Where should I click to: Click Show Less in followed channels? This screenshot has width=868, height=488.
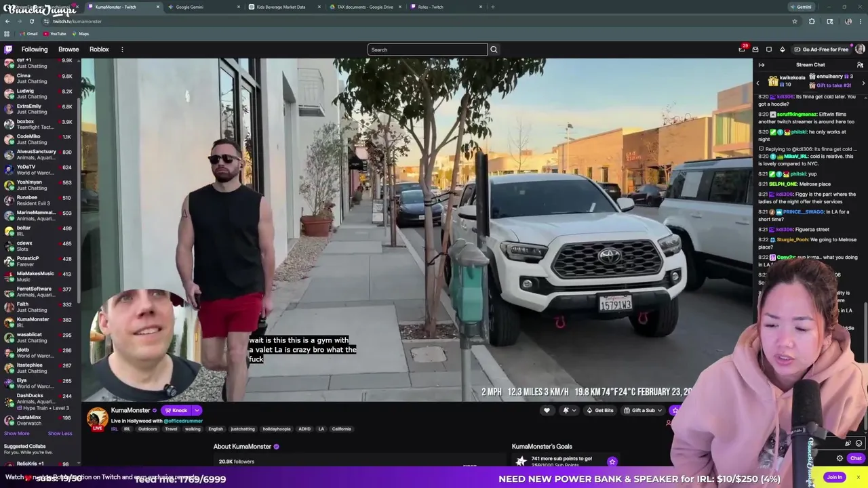pyautogui.click(x=60, y=433)
